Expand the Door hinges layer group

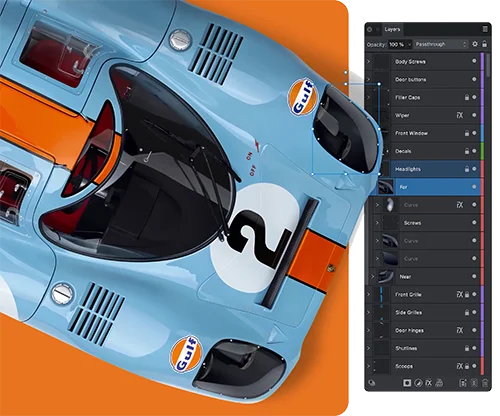pyautogui.click(x=369, y=330)
